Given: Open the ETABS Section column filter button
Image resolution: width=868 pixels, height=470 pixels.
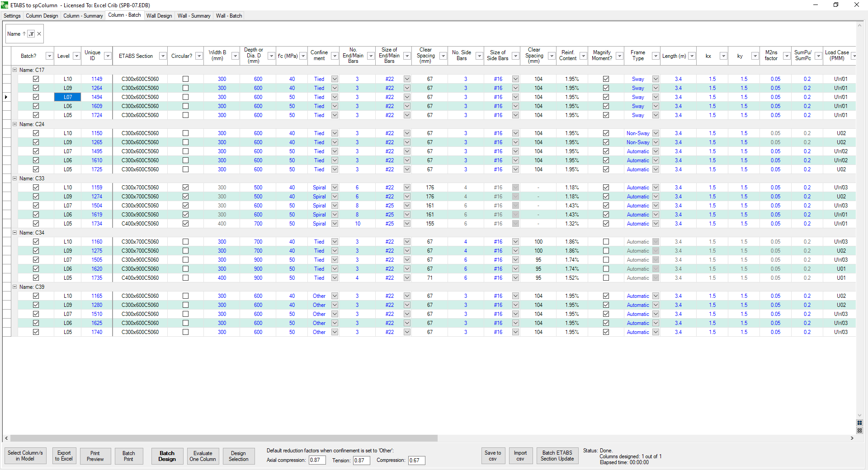Looking at the screenshot, I should (x=163, y=56).
